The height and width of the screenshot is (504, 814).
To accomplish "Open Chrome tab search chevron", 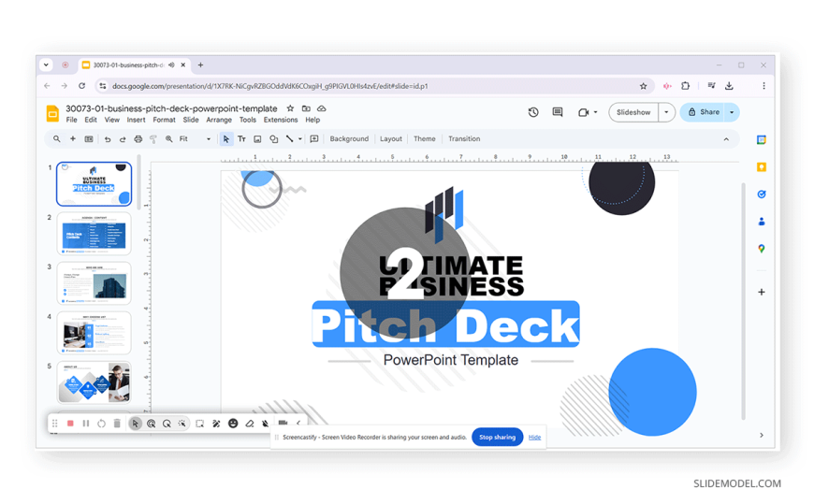I will 46,65.
